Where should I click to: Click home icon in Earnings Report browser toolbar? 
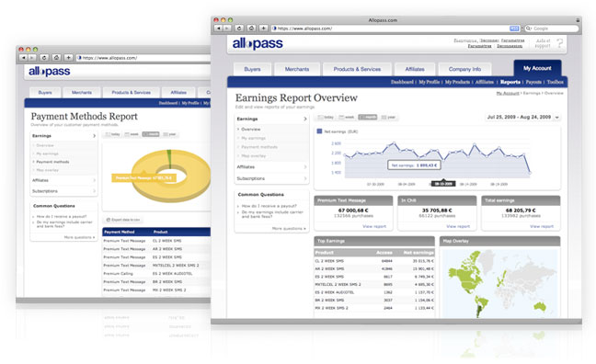[x=251, y=28]
